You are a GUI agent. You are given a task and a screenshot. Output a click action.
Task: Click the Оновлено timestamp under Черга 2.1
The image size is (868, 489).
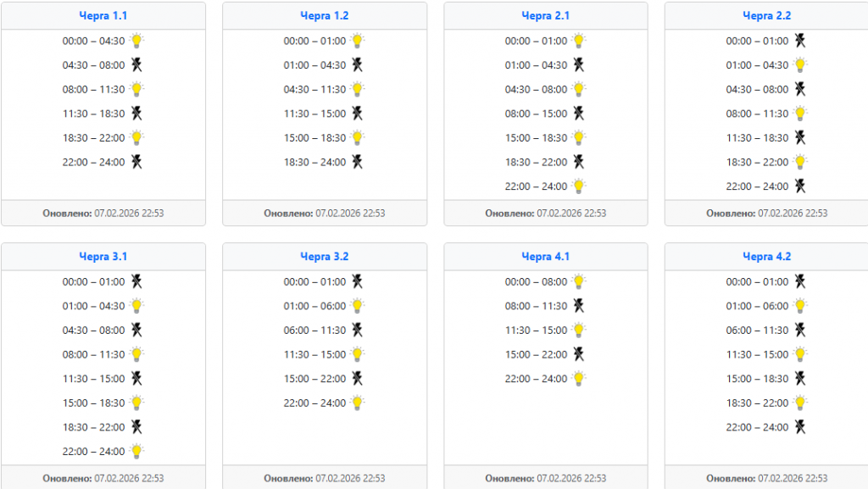click(x=546, y=214)
